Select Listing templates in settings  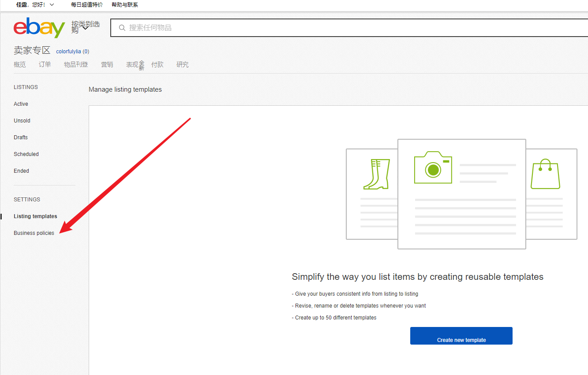[35, 216]
